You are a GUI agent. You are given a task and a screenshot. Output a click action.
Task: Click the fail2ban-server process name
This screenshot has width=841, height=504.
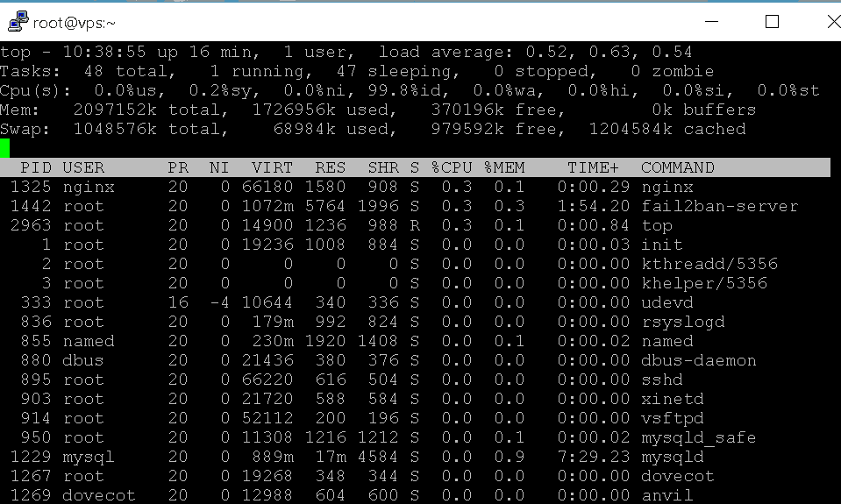(x=719, y=206)
